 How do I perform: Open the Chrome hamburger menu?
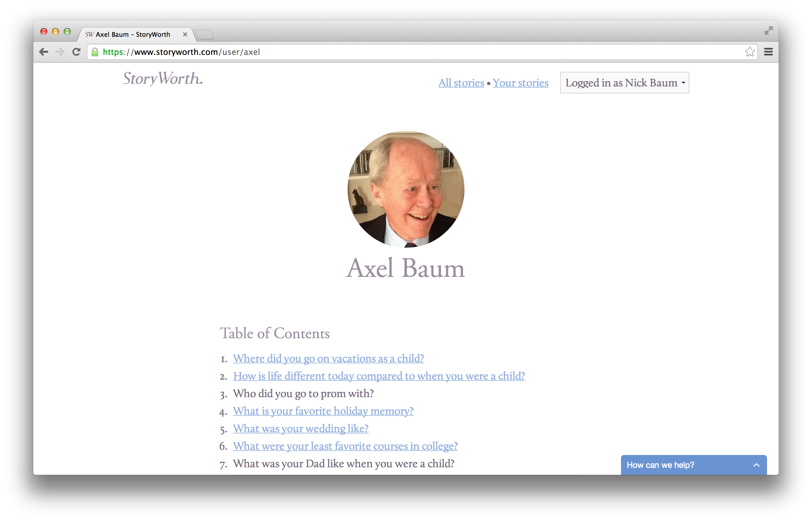(x=768, y=52)
